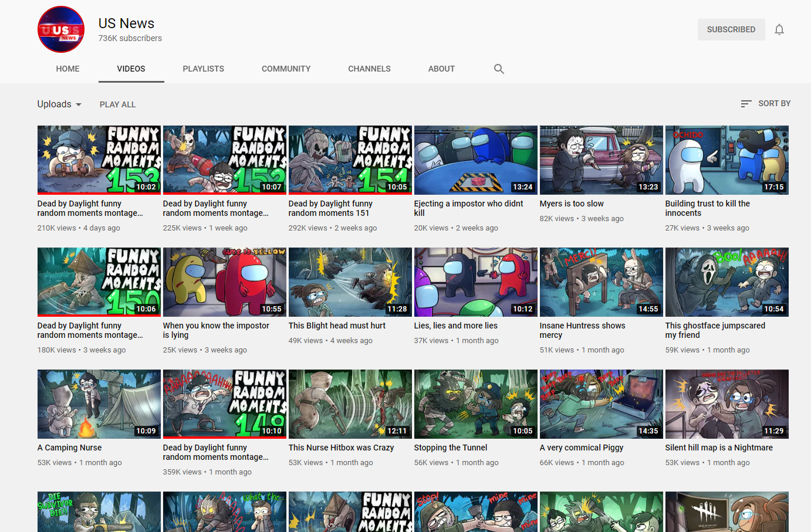Click the Funny Random Moments 153 thumbnail
The image size is (811, 532).
tap(99, 160)
